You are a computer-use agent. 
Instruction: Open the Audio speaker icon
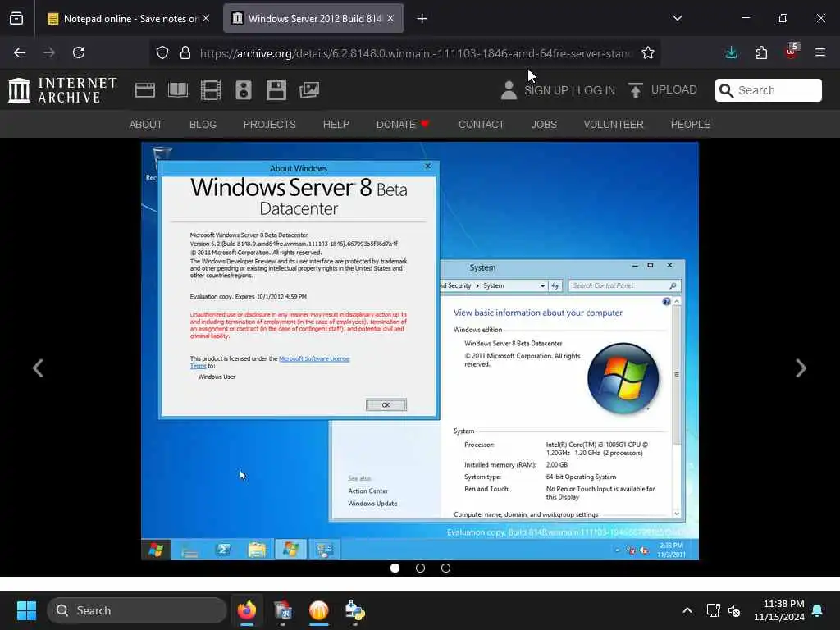(x=243, y=90)
